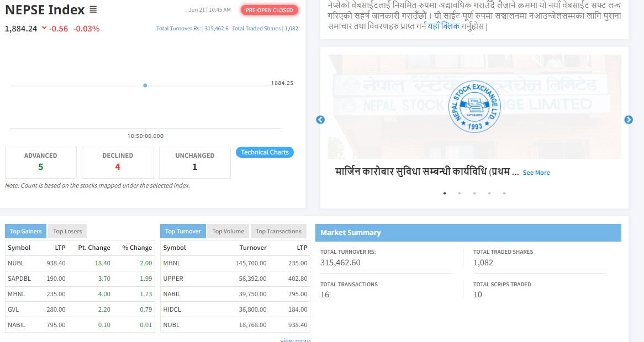Viewport: 644px width, 342px height.
Task: Click LTP value 184.00 for HIDCL
Action: click(298, 309)
